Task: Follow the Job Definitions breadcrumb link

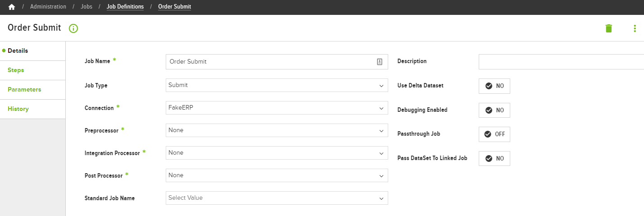Action: coord(125,7)
